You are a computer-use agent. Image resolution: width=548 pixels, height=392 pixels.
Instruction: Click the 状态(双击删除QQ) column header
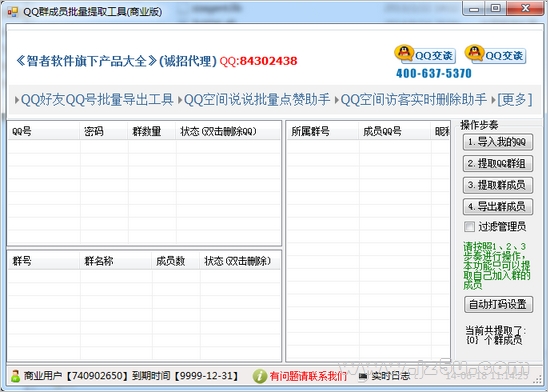pos(228,131)
